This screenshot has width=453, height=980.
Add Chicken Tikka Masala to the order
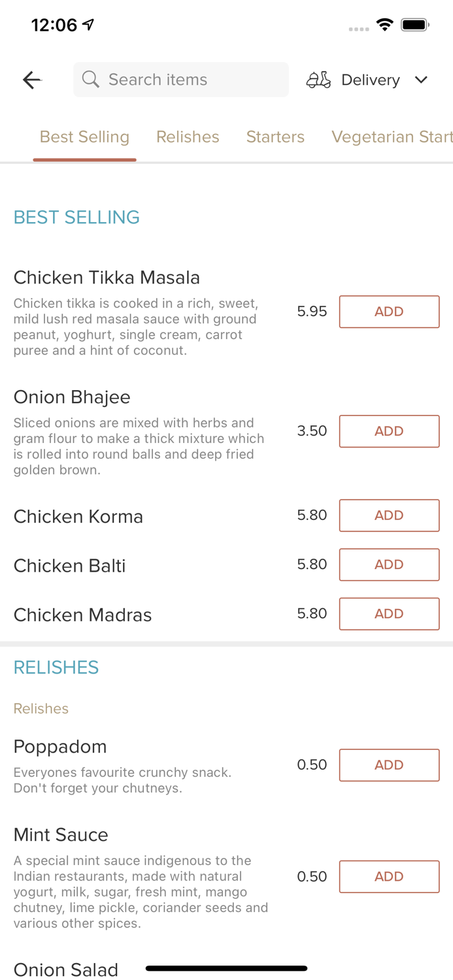click(389, 312)
